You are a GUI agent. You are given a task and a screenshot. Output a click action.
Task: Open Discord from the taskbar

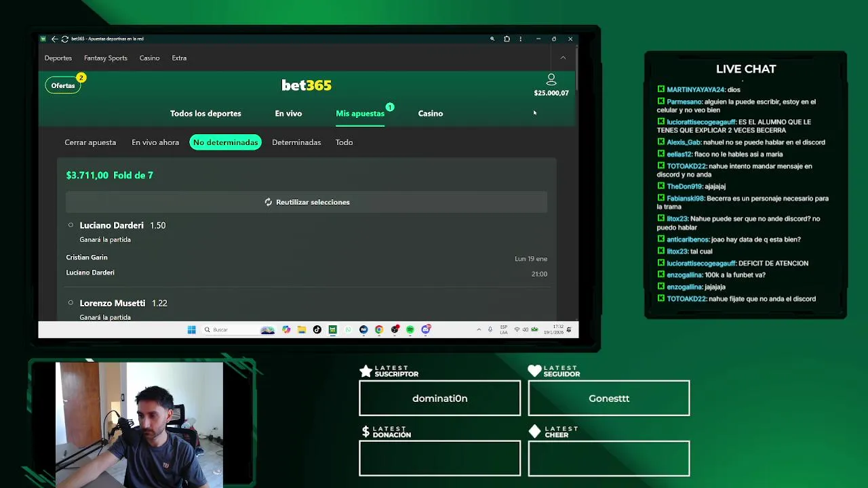(x=426, y=329)
